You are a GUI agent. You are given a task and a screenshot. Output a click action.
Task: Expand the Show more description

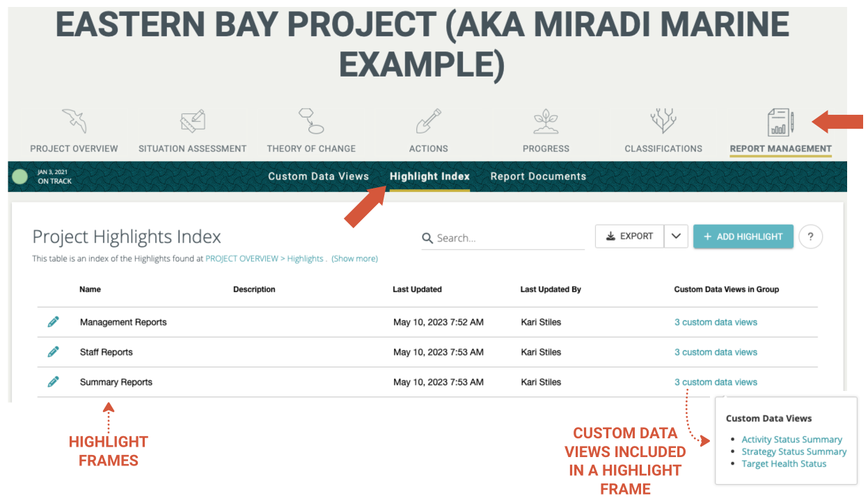coord(354,258)
